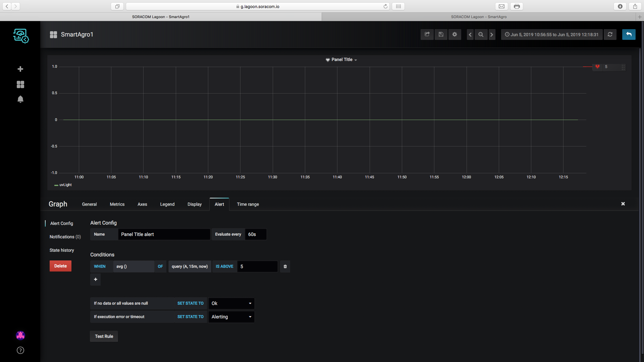Open the error state dropdown showing Alerting
Image resolution: width=644 pixels, height=362 pixels.
pyautogui.click(x=231, y=317)
